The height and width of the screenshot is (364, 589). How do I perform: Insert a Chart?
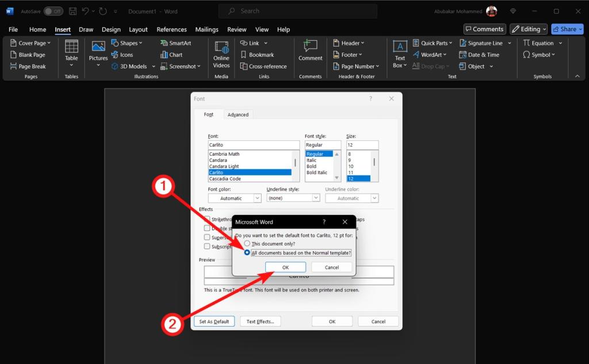[x=171, y=55]
